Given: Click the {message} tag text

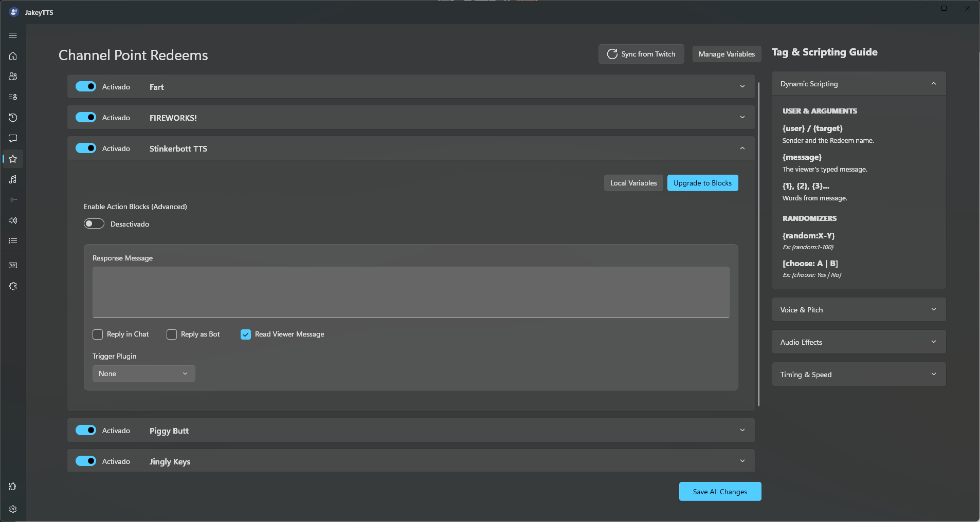Looking at the screenshot, I should pos(802,157).
